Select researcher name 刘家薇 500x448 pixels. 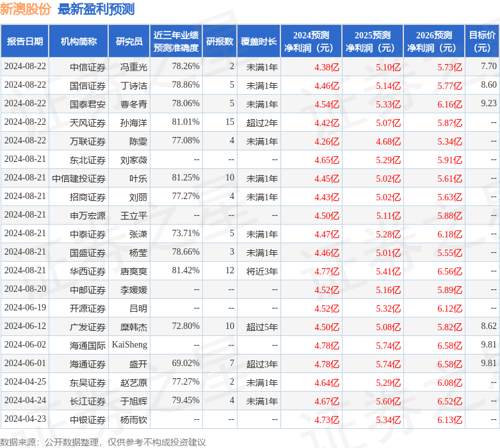pos(134,160)
